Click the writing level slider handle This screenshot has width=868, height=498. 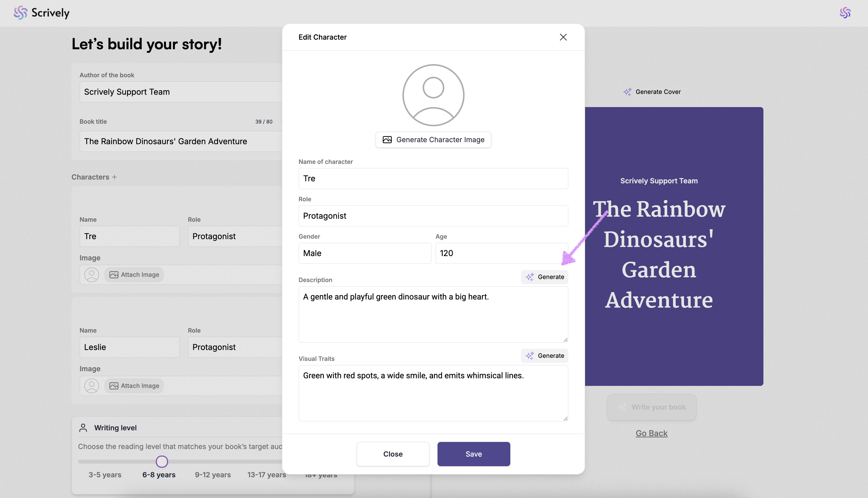click(x=162, y=461)
